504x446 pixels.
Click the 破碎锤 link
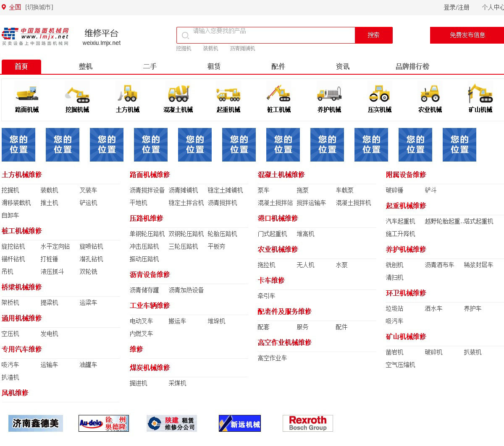[x=395, y=190]
